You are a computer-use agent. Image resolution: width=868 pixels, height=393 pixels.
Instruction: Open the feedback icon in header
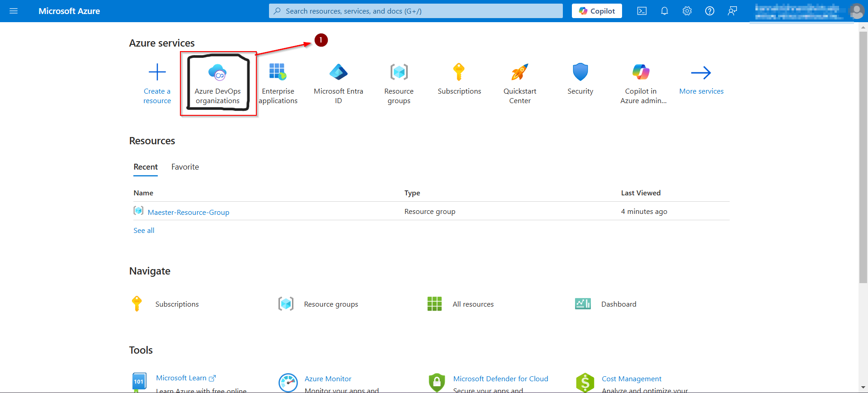tap(732, 11)
